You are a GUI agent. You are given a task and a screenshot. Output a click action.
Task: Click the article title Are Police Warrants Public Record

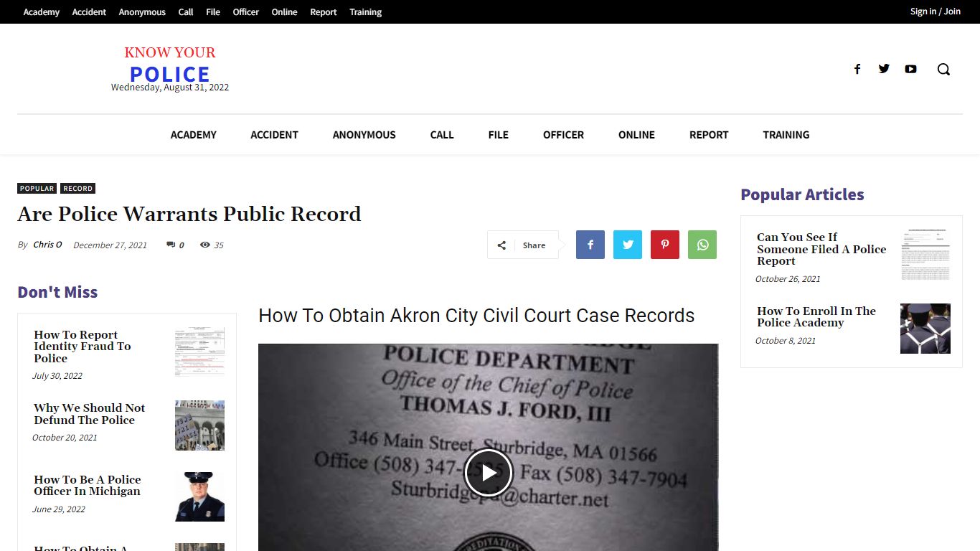[189, 214]
